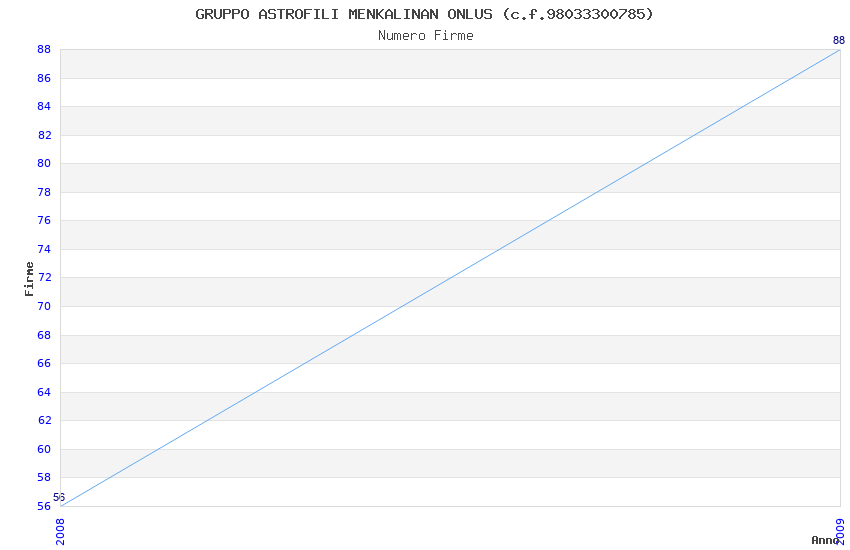Viewport: 850px width, 550px height.
Task: Click the y-axis value 74
Action: [44, 249]
